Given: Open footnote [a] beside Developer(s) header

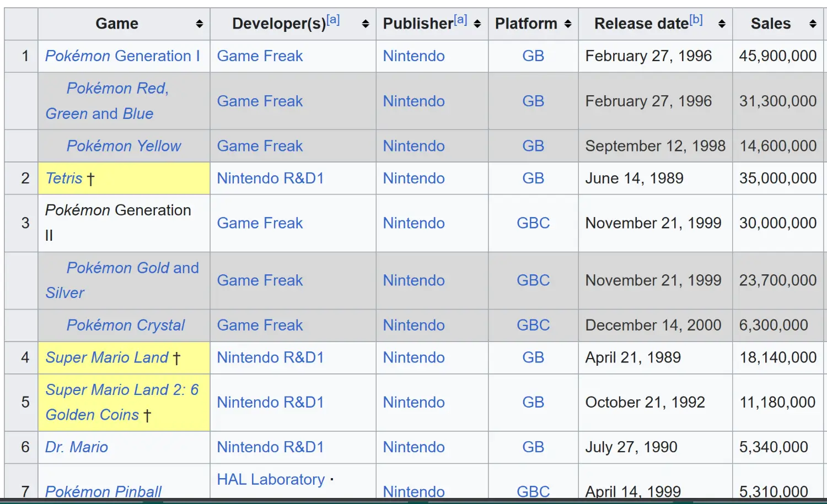Looking at the screenshot, I should pos(333,20).
